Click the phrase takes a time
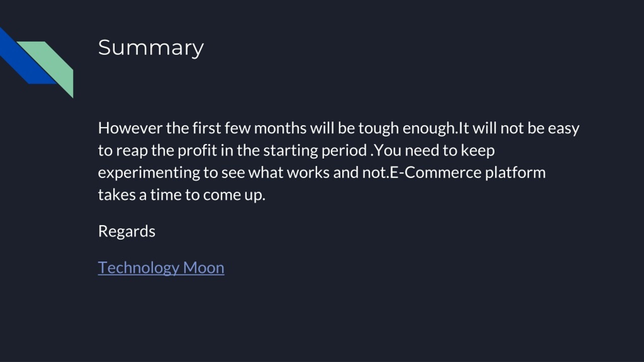Image resolution: width=644 pixels, height=362 pixels. tap(140, 195)
